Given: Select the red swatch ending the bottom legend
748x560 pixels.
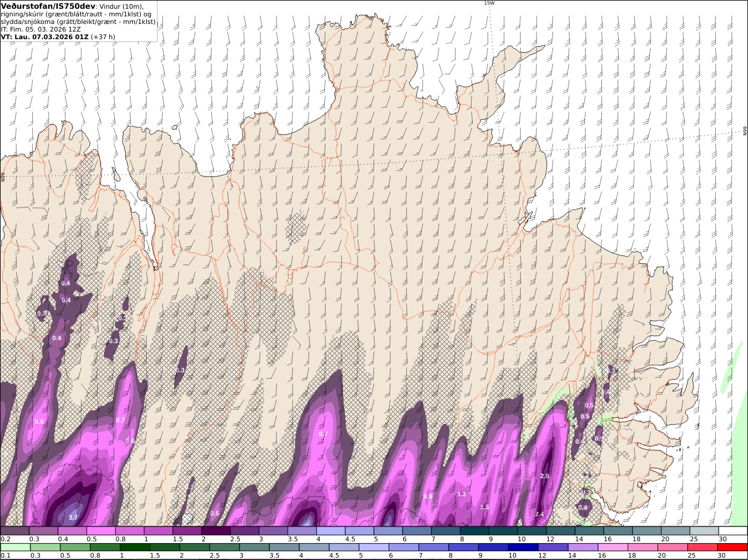Looking at the screenshot, I should 733,548.
